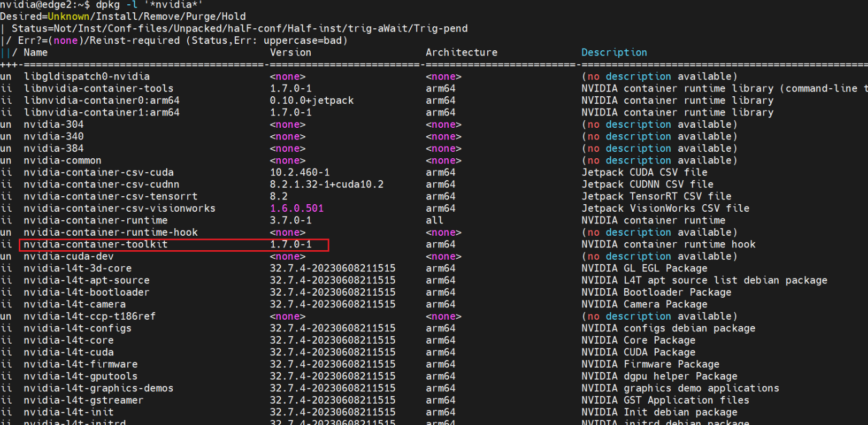Click package name libnvidia-container1:arm64

(102, 112)
